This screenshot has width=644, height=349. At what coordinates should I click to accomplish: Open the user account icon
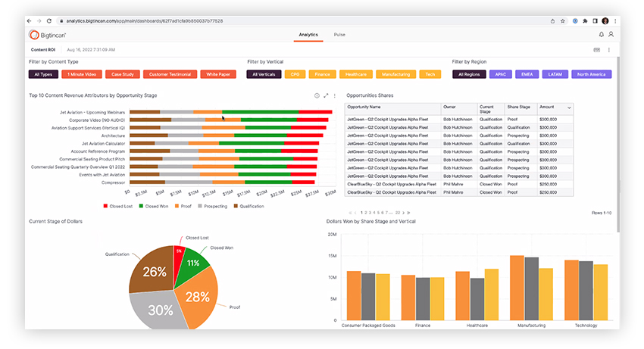click(611, 35)
